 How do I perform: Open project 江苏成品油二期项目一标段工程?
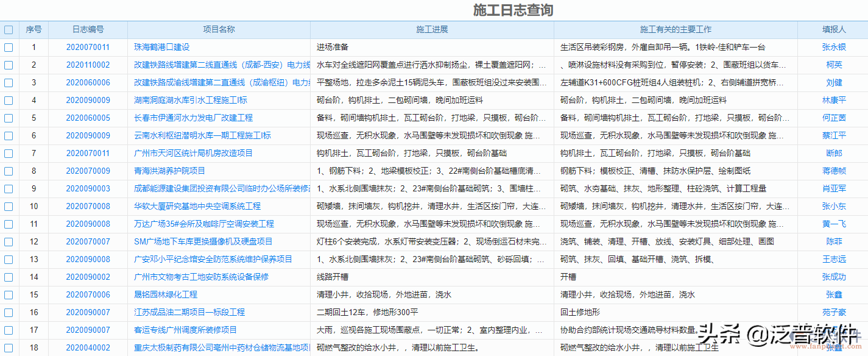tap(189, 312)
